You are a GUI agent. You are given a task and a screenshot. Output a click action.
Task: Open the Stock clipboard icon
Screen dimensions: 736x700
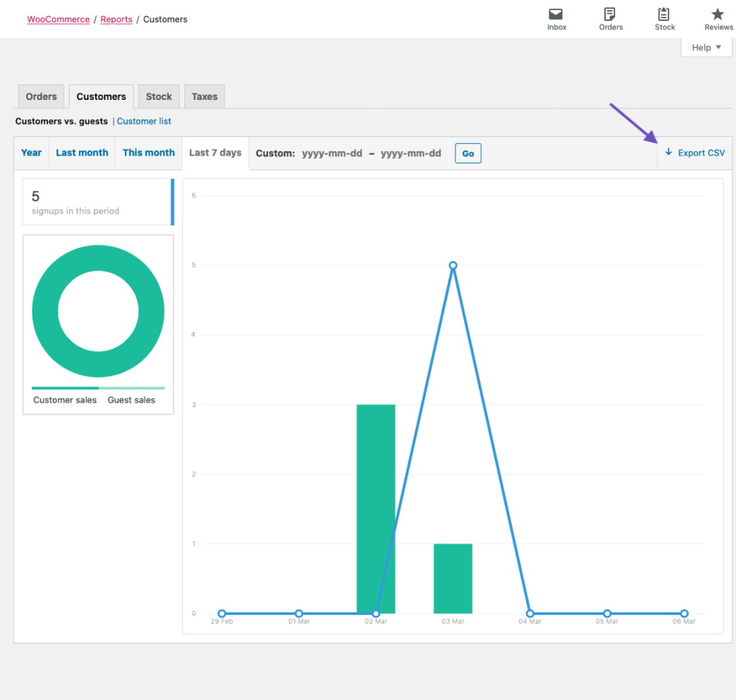664,14
